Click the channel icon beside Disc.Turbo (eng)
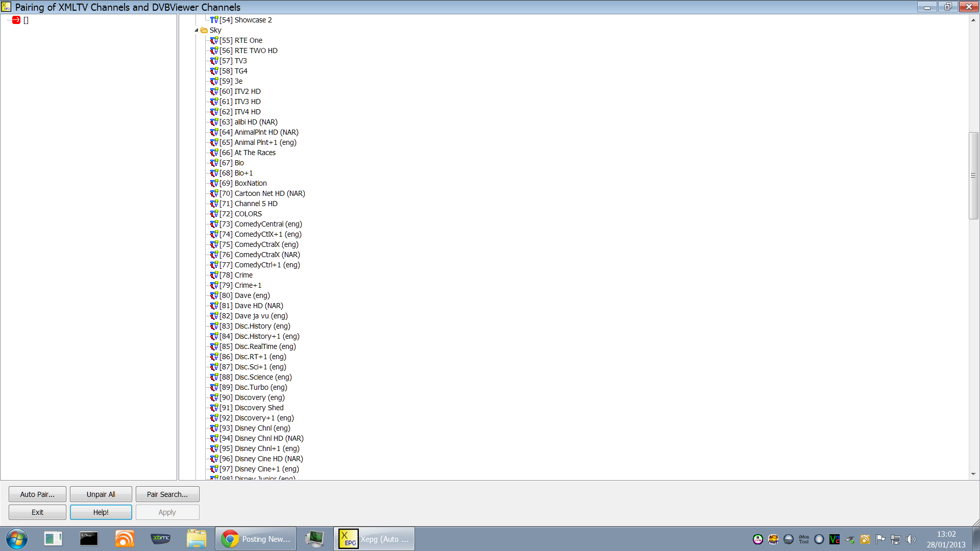 point(214,387)
